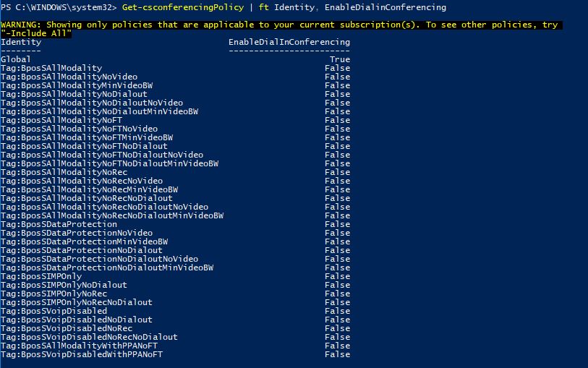Click False value for Tag:BposSVoipDisabledWithPPANoFT
The width and height of the screenshot is (588, 368).
337,354
